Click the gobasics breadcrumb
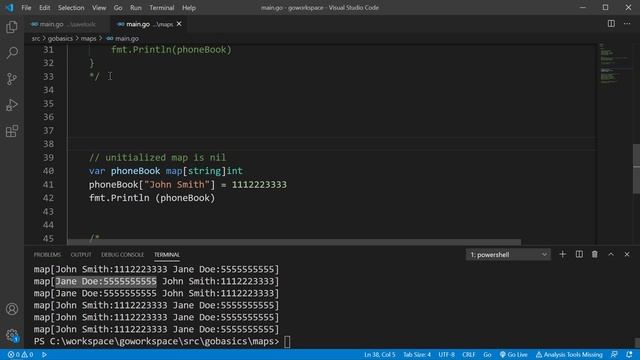This screenshot has height=360, width=640. point(60,38)
